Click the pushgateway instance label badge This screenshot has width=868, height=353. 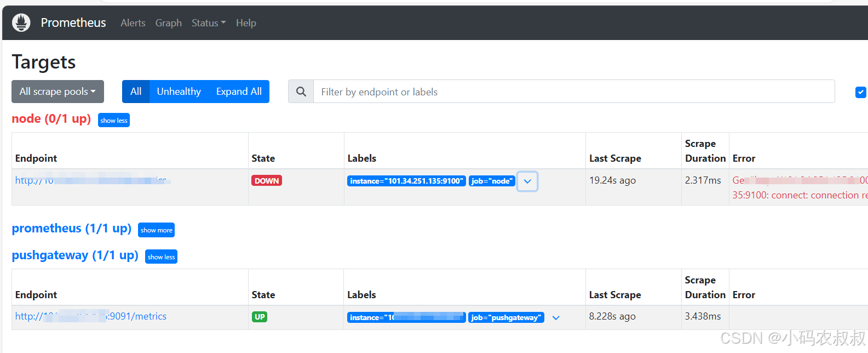[x=406, y=317]
